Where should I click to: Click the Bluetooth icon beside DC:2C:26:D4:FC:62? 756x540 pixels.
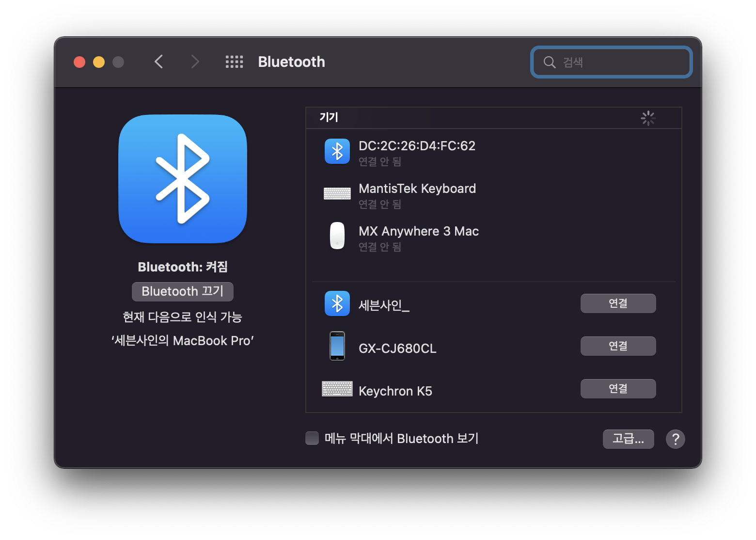pos(337,151)
